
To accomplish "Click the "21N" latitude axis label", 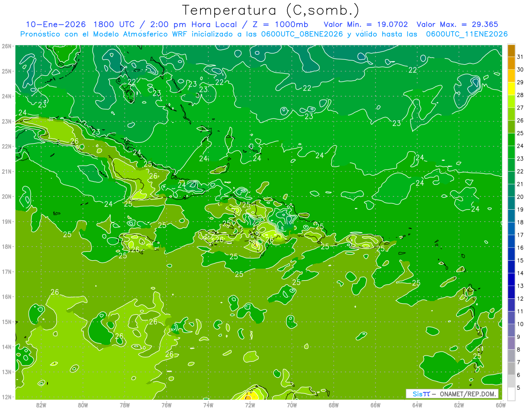I will (x=7, y=171).
